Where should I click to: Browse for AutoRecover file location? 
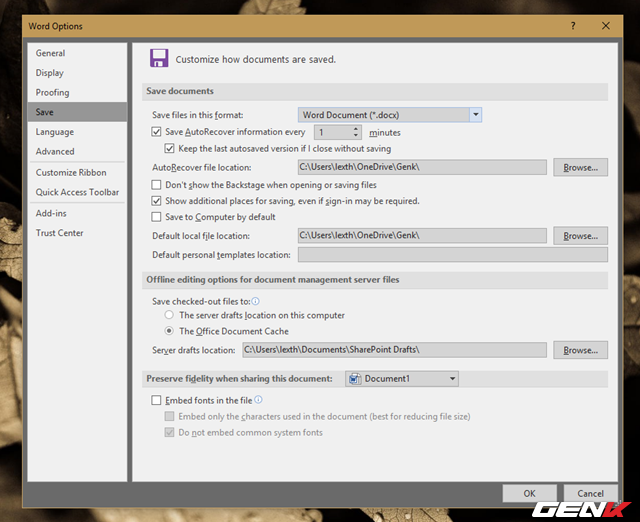point(580,167)
